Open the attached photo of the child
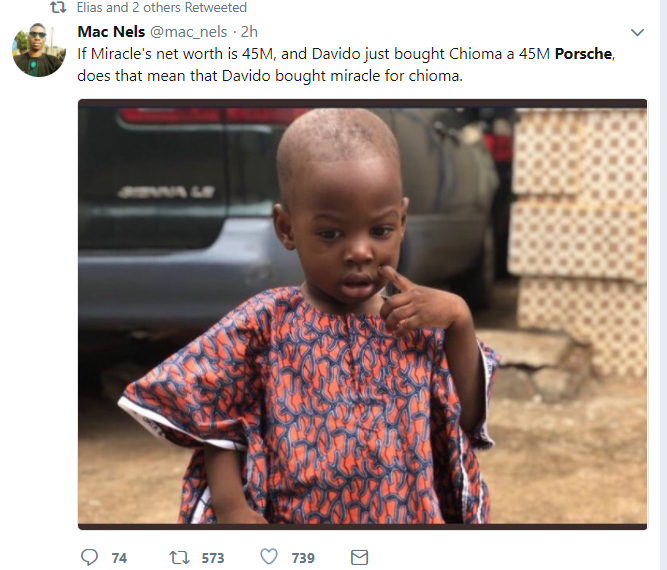Viewport: 667px width, 570px height. click(362, 312)
